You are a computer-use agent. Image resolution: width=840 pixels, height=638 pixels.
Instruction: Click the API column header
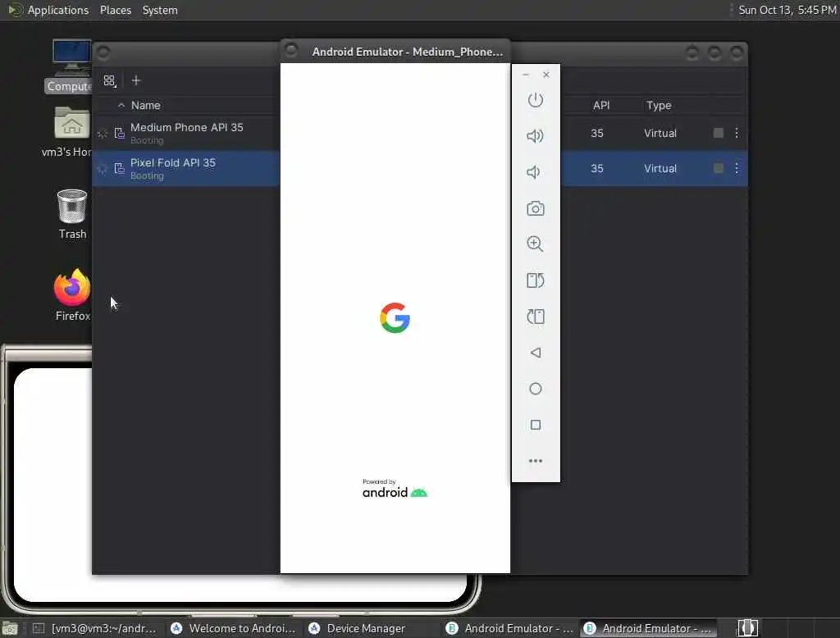point(601,106)
